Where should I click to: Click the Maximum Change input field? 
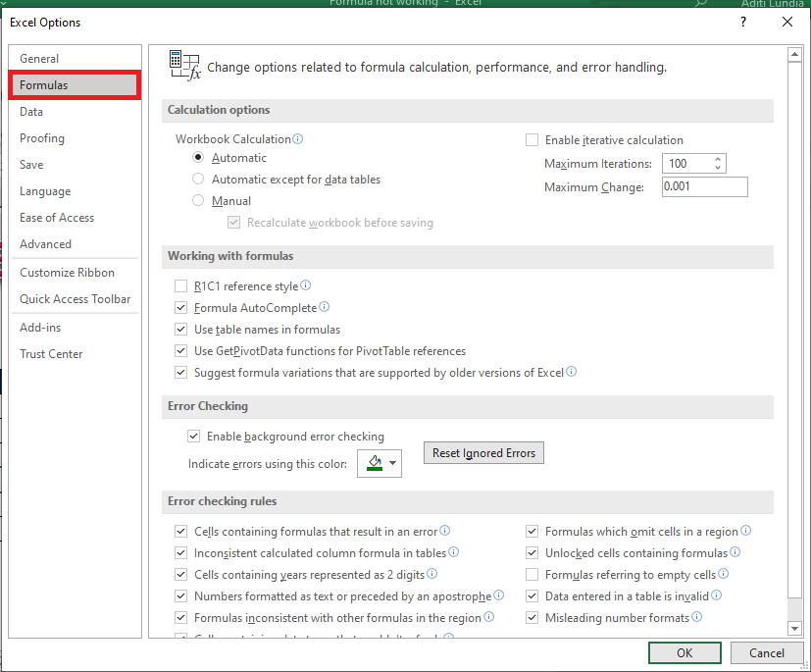(x=704, y=186)
